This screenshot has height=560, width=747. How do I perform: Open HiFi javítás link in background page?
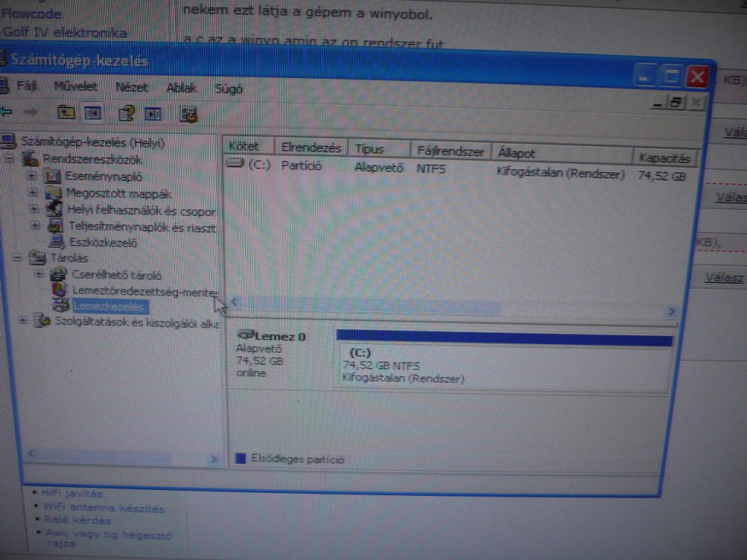pos(72,494)
